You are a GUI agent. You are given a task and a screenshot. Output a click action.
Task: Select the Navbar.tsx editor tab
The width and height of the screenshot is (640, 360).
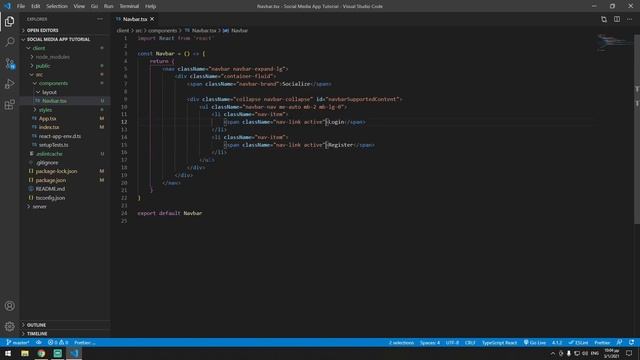(x=135, y=19)
